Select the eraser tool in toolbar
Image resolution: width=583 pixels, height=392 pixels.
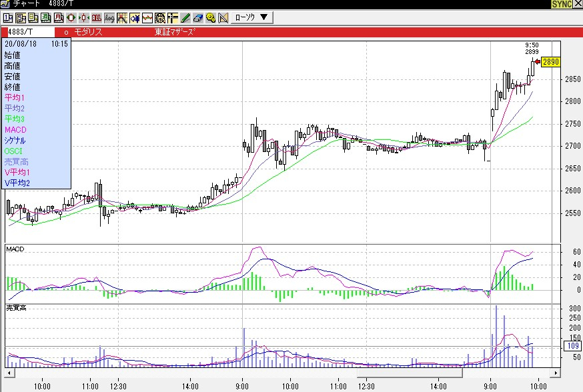(198, 17)
